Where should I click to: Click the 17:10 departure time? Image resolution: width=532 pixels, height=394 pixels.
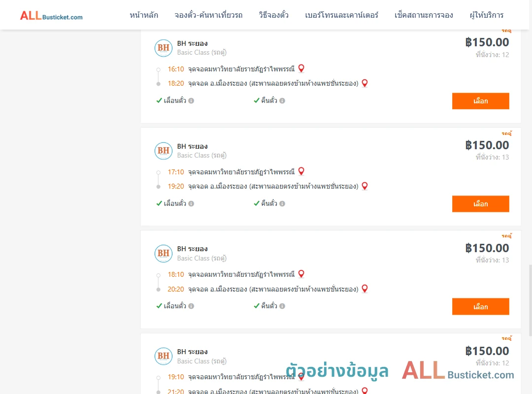[x=176, y=172]
